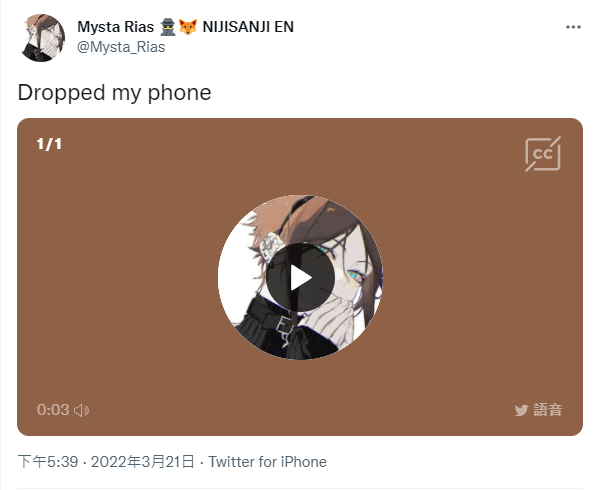The image size is (598, 490).
Task: Mute audio via the speaker icon
Action: (82, 410)
